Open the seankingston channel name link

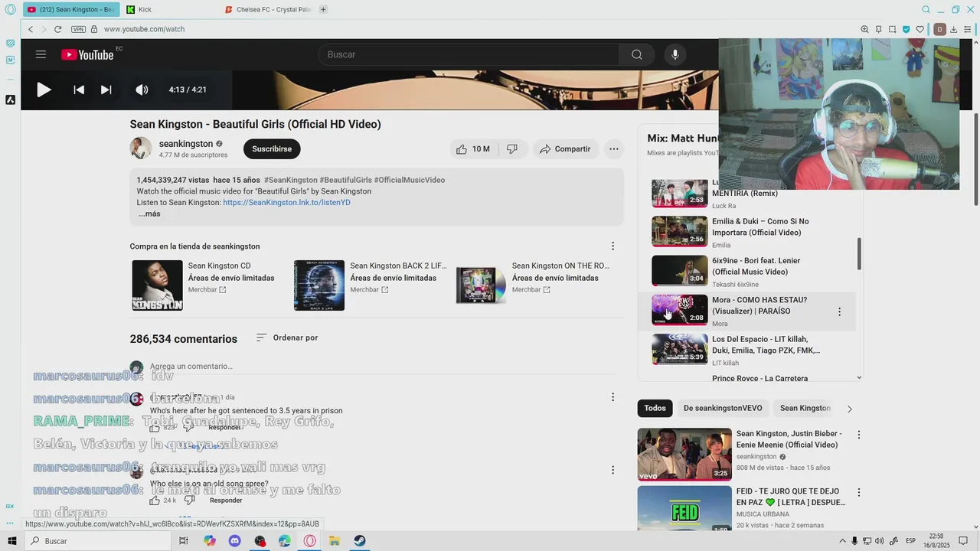186,144
